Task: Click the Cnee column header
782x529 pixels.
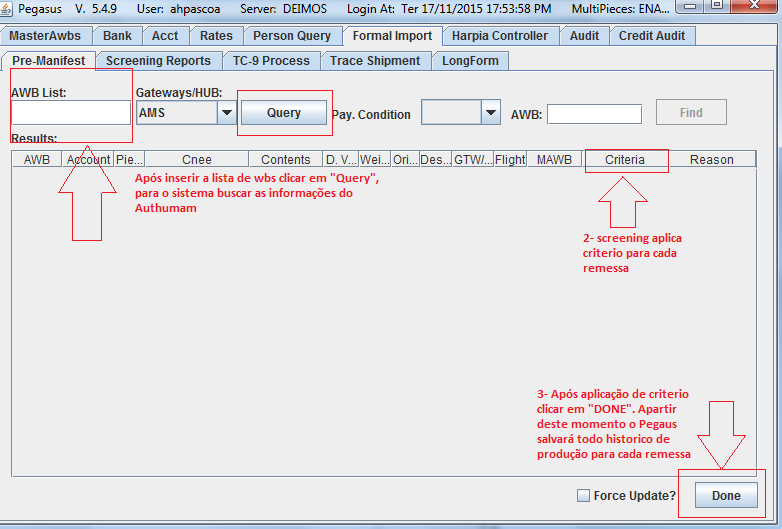Action: (x=196, y=160)
